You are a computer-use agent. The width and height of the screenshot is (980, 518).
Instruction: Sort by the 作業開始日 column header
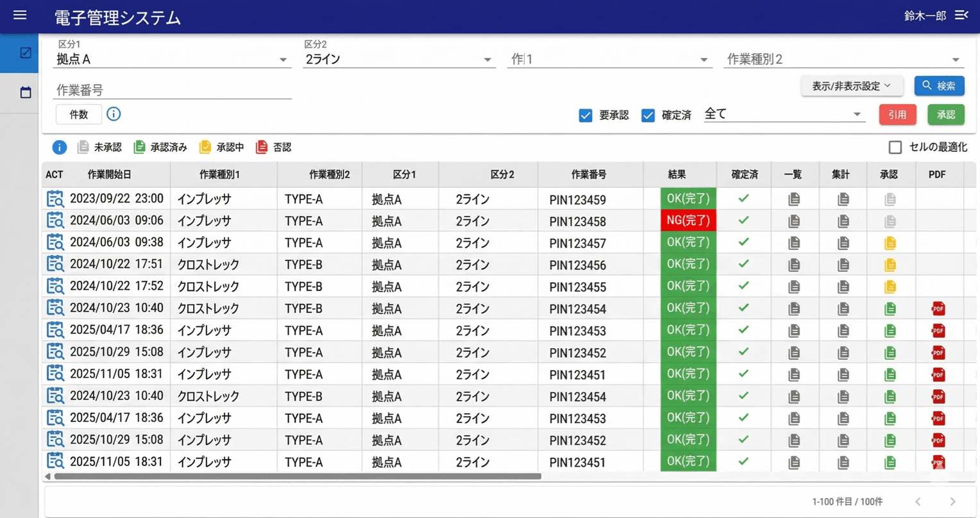coord(109,174)
